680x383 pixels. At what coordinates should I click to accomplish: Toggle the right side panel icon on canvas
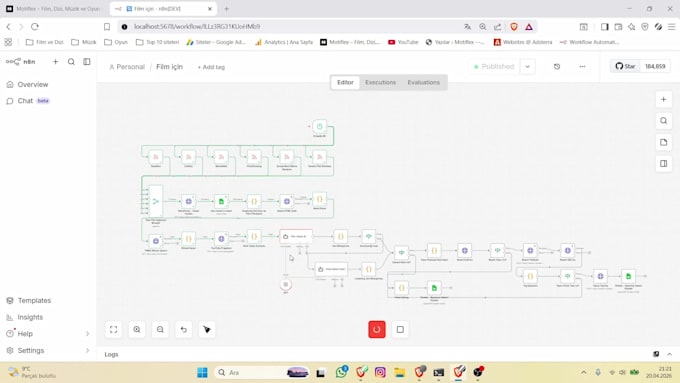tap(664, 164)
